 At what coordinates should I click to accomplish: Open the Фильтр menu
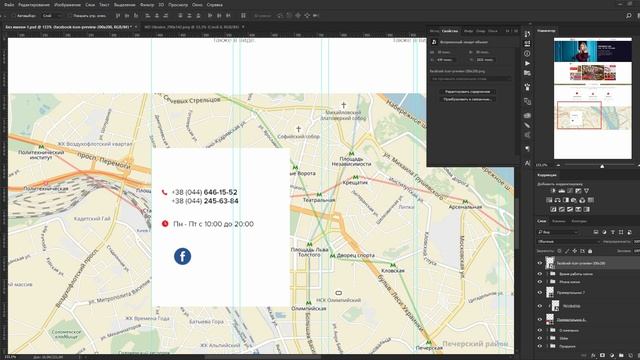[147, 5]
